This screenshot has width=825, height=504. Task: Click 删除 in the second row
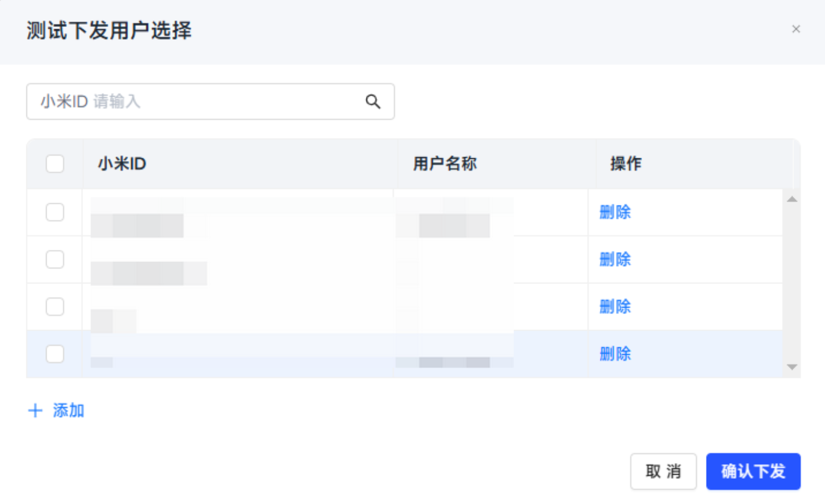615,259
